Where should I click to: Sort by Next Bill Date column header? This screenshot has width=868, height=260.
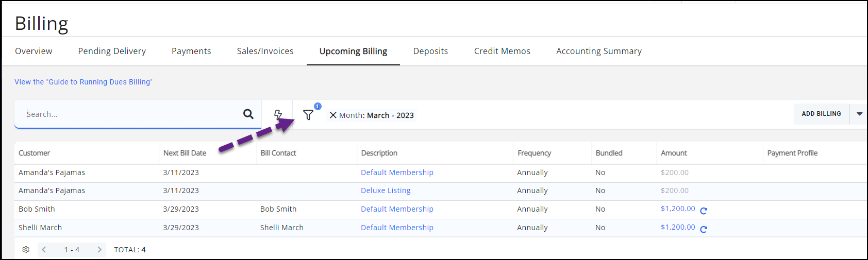click(185, 153)
